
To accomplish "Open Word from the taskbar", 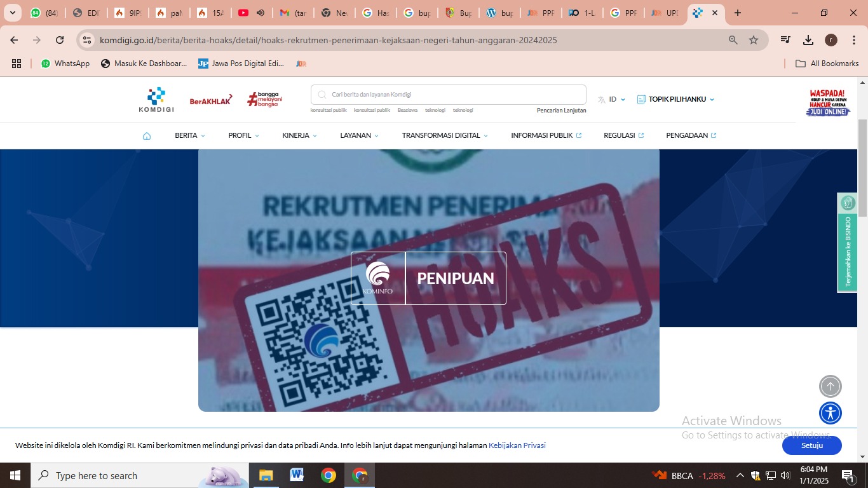I will (x=297, y=475).
